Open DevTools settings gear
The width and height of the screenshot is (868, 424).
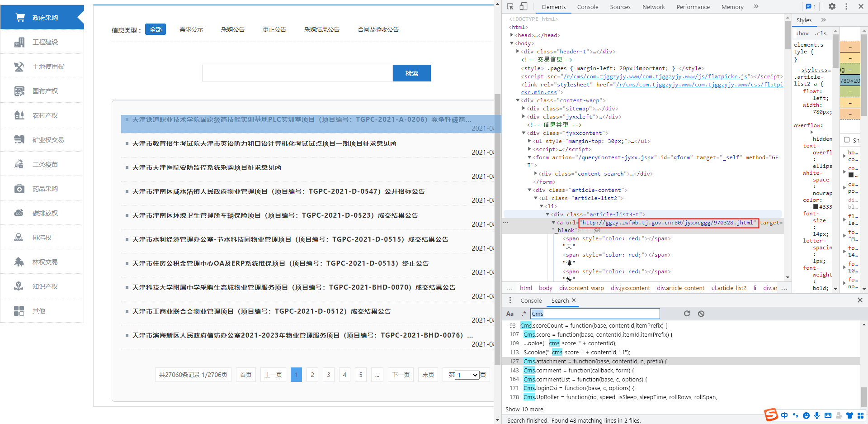[832, 6]
